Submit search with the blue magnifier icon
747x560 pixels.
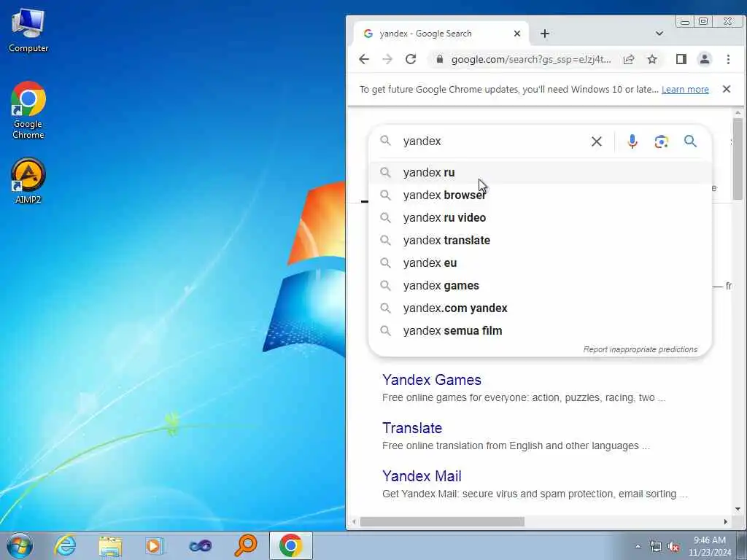click(x=690, y=141)
